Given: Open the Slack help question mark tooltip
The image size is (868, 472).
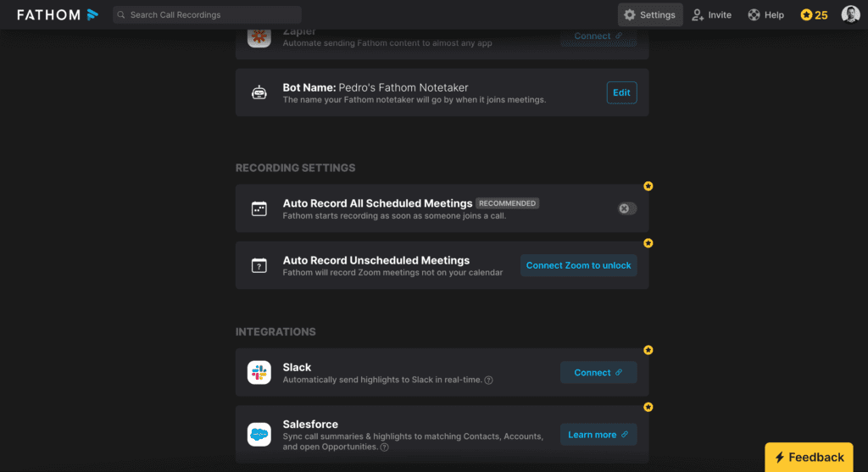Looking at the screenshot, I should coord(488,380).
